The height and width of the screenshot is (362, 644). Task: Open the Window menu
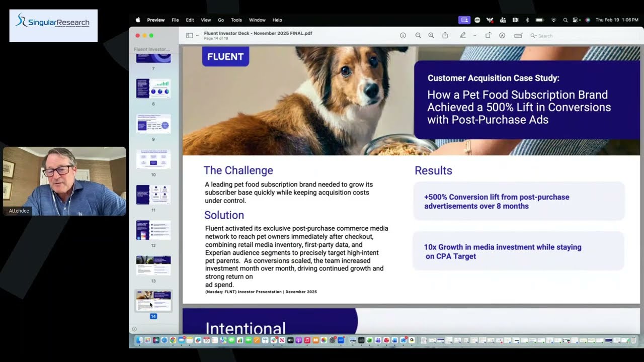(257, 20)
